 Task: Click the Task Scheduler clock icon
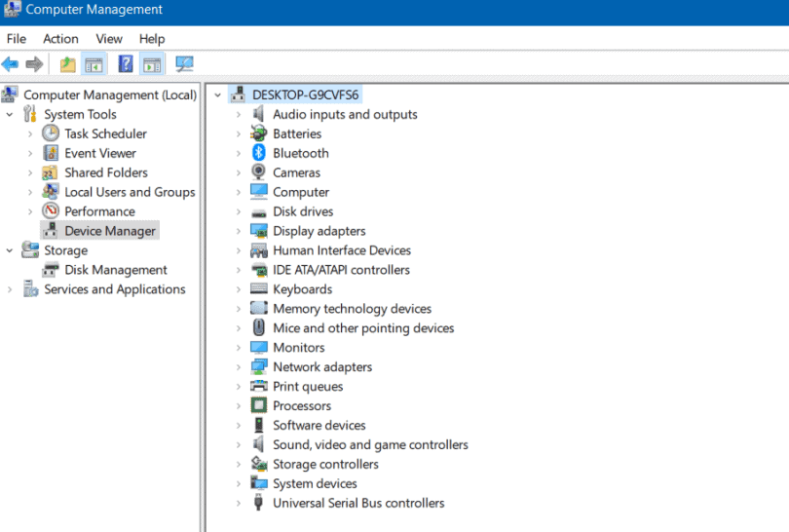[x=51, y=133]
